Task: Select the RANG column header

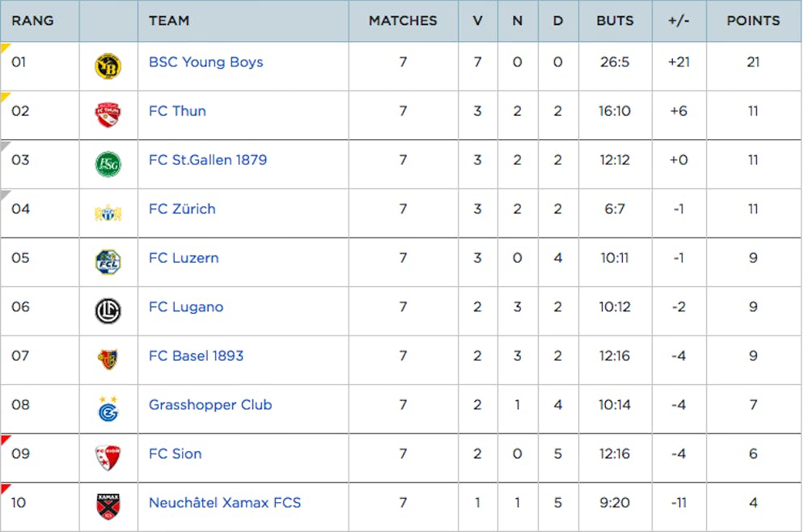Action: click(33, 21)
